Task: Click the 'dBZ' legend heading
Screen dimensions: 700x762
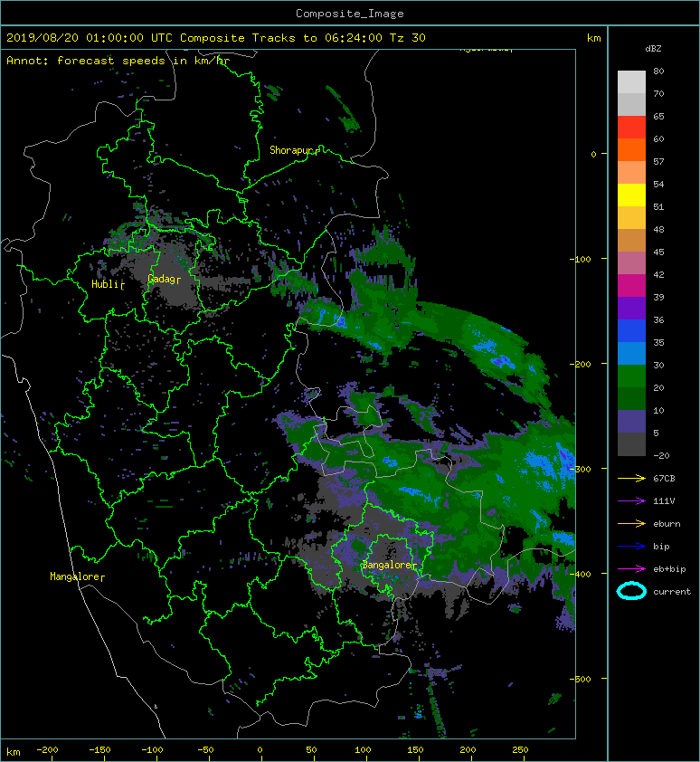Action: 653,49
